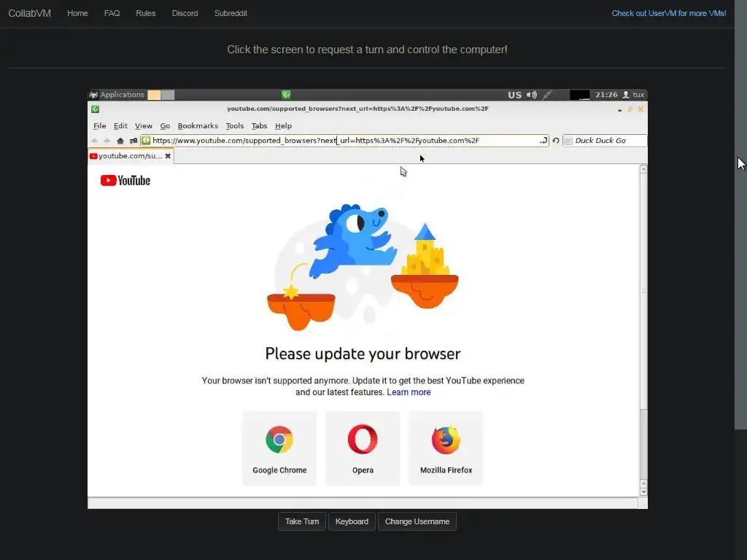Click the Google Chrome label text
The height and width of the screenshot is (560, 747).
click(x=279, y=470)
